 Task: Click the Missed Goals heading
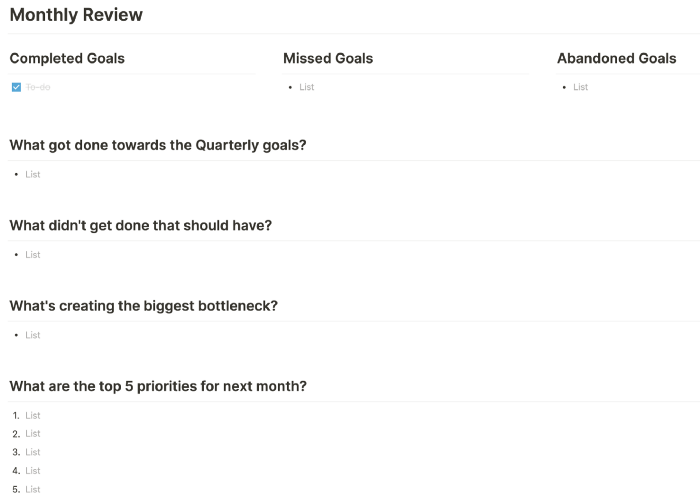point(328,58)
